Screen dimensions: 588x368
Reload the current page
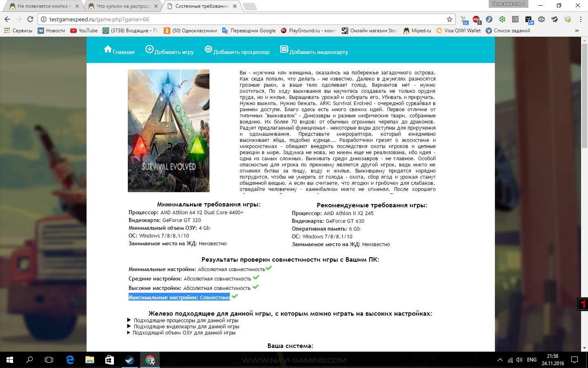(x=30, y=19)
